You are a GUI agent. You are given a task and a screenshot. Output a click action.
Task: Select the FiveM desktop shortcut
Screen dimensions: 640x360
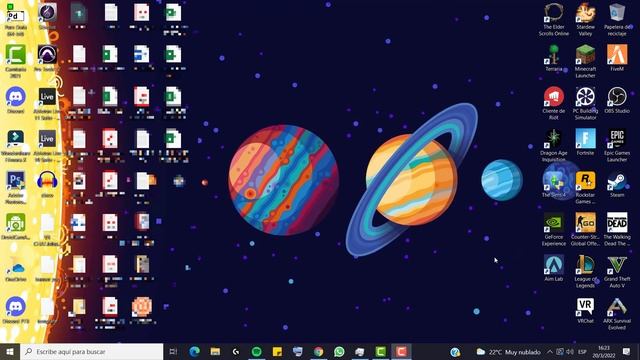coord(617,58)
